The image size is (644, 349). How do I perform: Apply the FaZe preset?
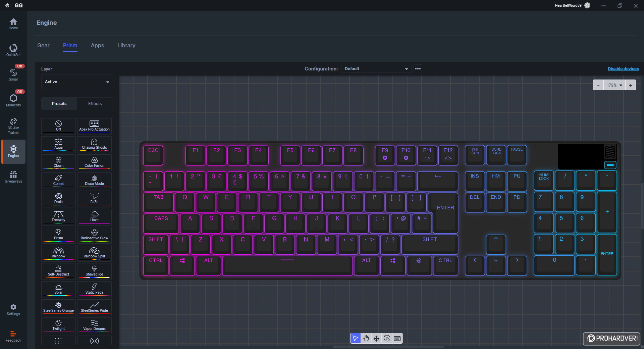[94, 199]
